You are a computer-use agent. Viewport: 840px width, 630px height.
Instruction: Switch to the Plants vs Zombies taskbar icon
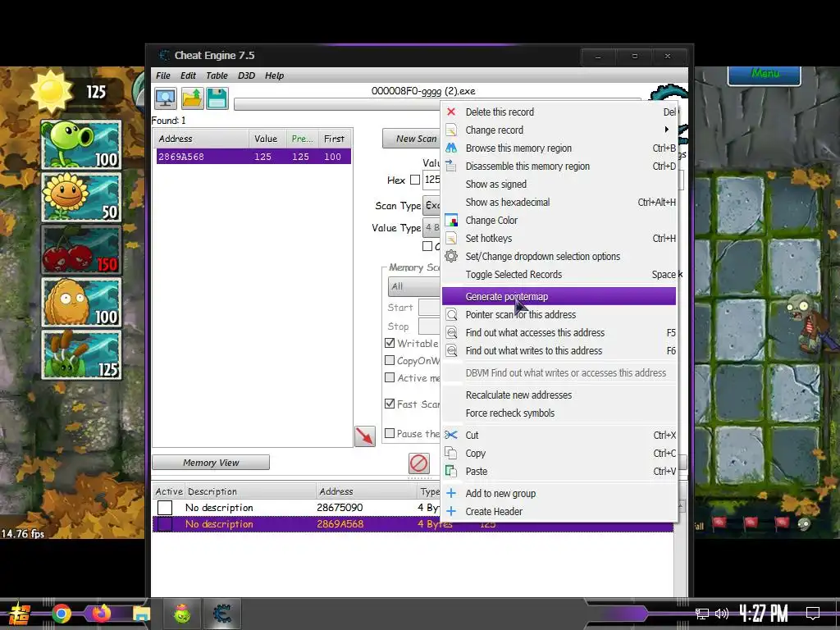pyautogui.click(x=182, y=614)
